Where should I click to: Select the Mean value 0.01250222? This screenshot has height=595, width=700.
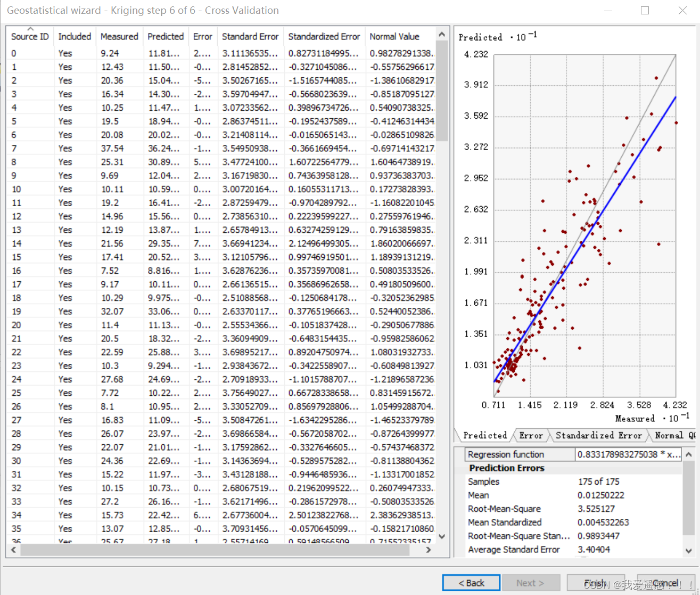click(600, 495)
